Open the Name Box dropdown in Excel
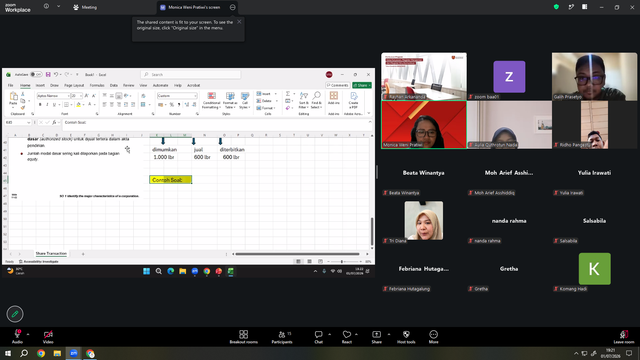 pos(28,122)
